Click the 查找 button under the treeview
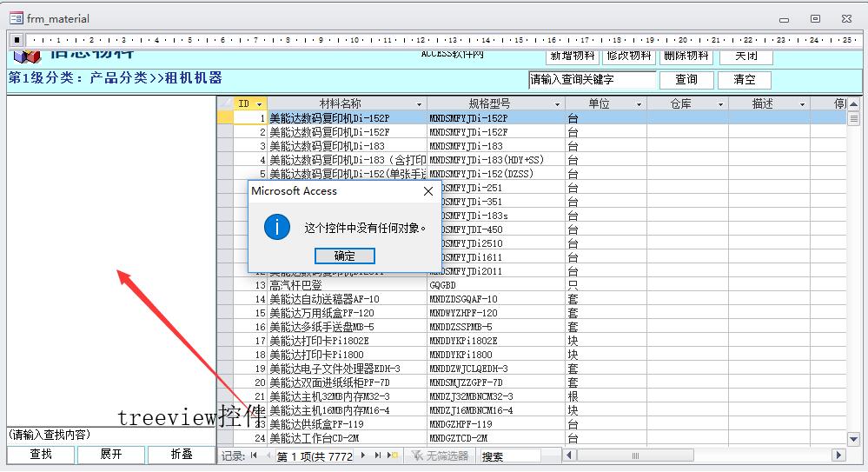This screenshot has width=868, height=472. click(41, 455)
